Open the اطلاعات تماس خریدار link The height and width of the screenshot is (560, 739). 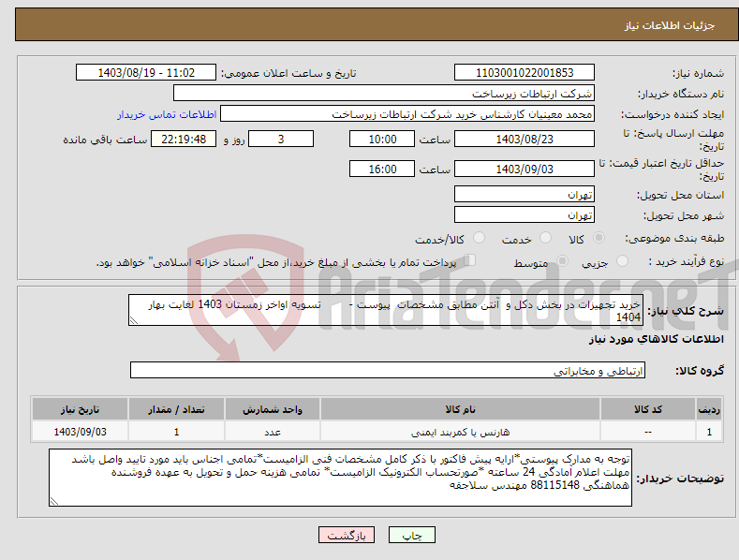coord(167,114)
